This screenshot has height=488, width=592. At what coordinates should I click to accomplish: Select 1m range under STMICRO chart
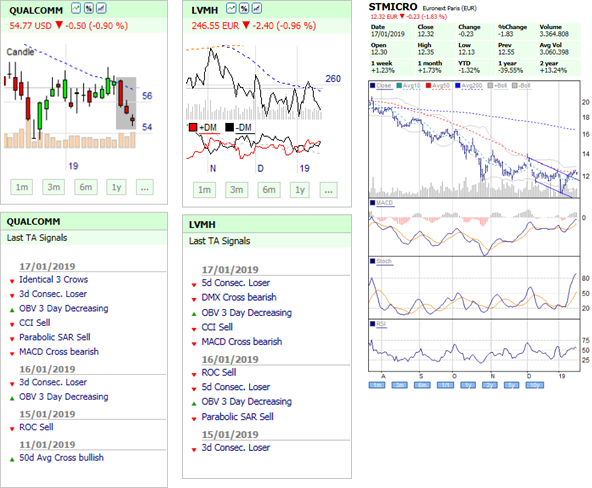[377, 385]
